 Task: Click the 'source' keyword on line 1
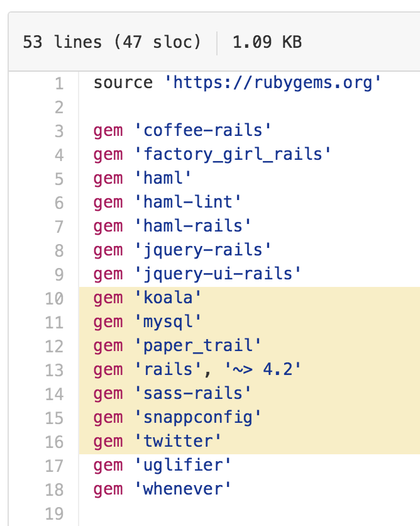pos(123,83)
